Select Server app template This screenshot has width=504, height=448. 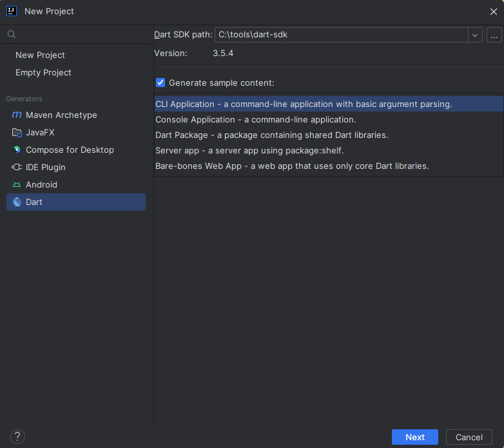click(x=329, y=150)
